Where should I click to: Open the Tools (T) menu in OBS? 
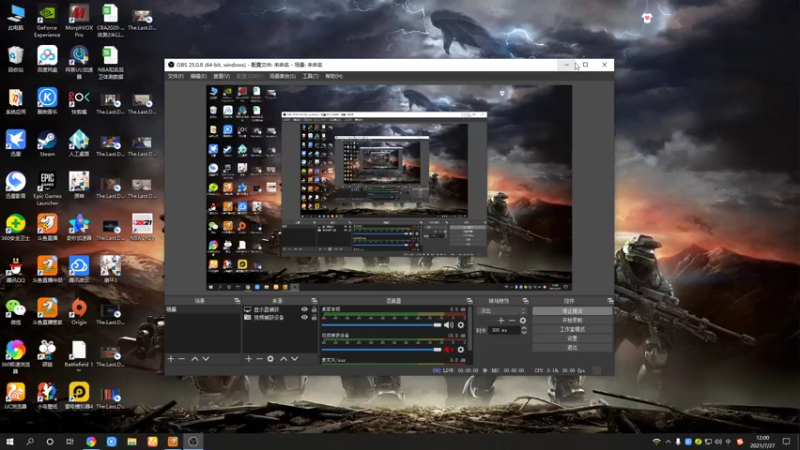(x=310, y=76)
